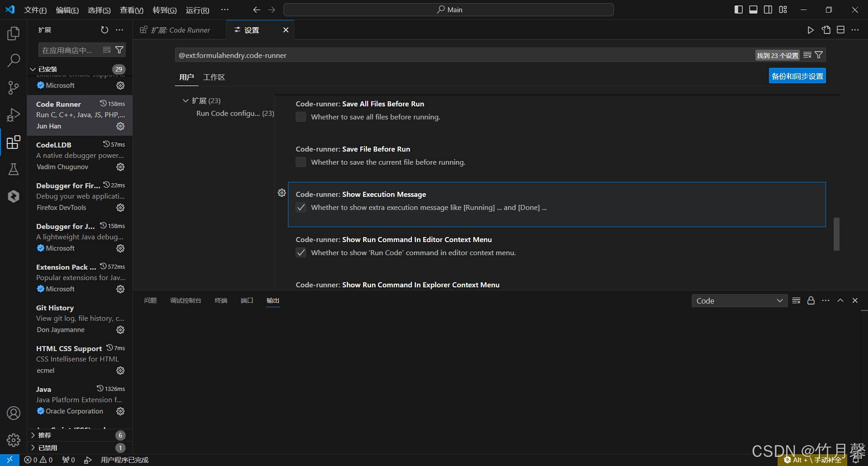Switch to 终端 panel tab
The width and height of the screenshot is (868, 466).
pos(221,301)
